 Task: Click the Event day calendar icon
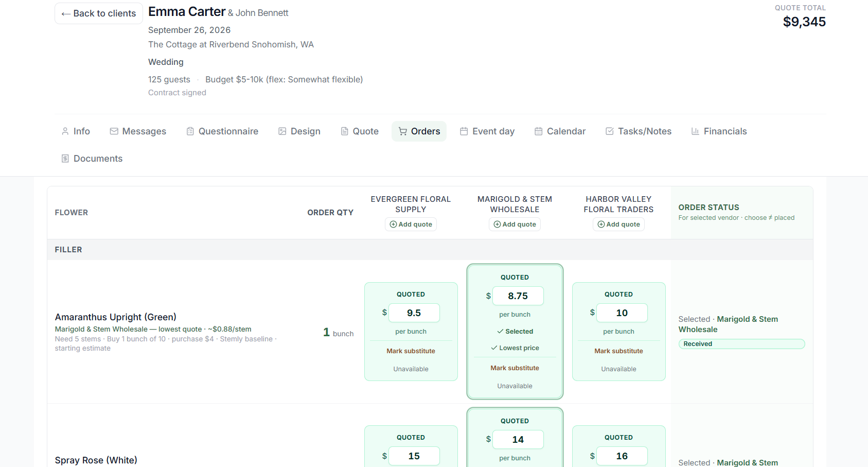[x=464, y=131]
